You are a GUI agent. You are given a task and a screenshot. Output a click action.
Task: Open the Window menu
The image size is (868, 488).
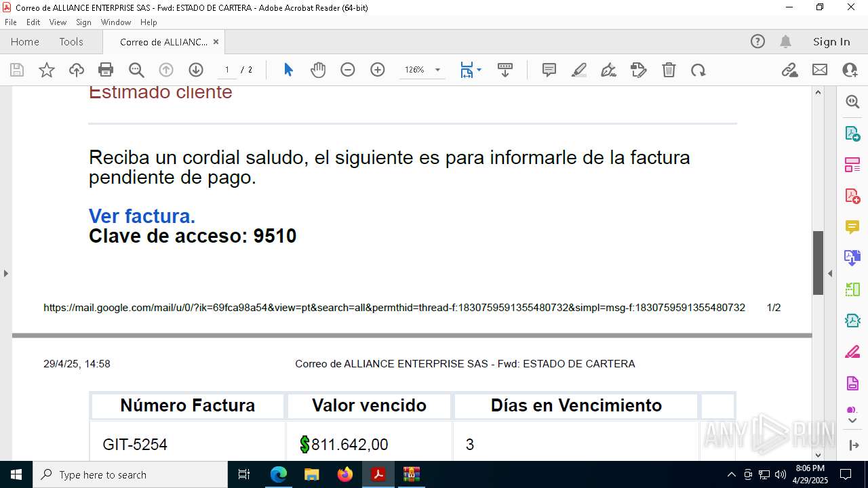[x=116, y=22]
